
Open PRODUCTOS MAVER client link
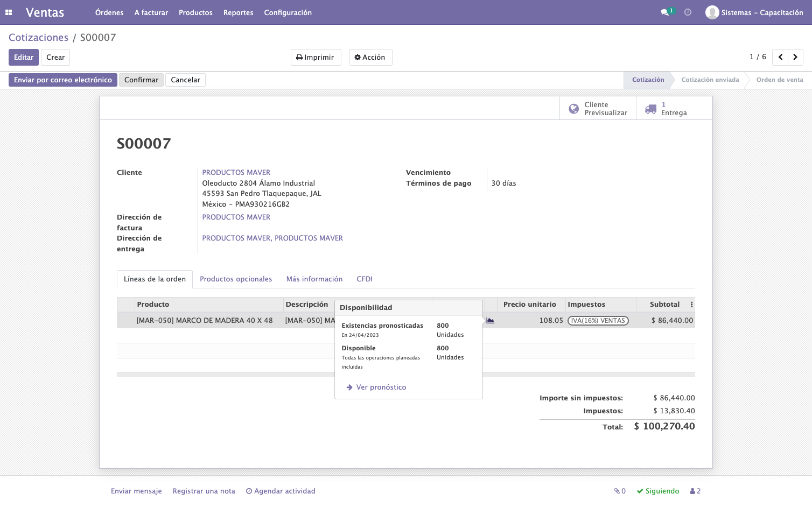[236, 172]
